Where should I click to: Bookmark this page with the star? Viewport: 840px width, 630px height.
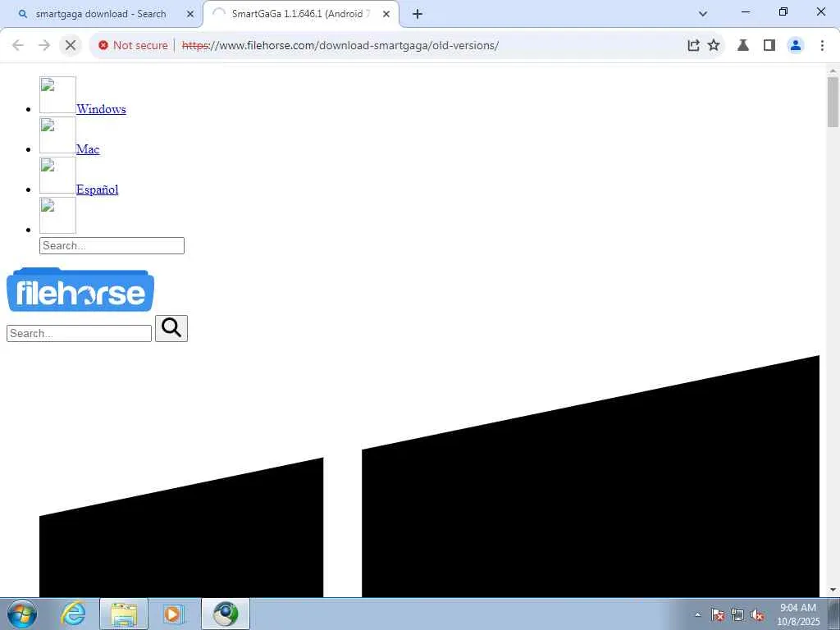coord(714,45)
